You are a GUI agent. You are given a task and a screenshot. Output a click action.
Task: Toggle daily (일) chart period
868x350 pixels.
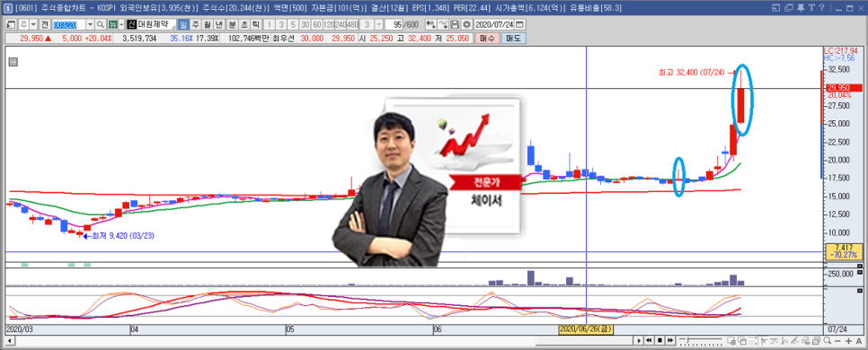coord(184,25)
